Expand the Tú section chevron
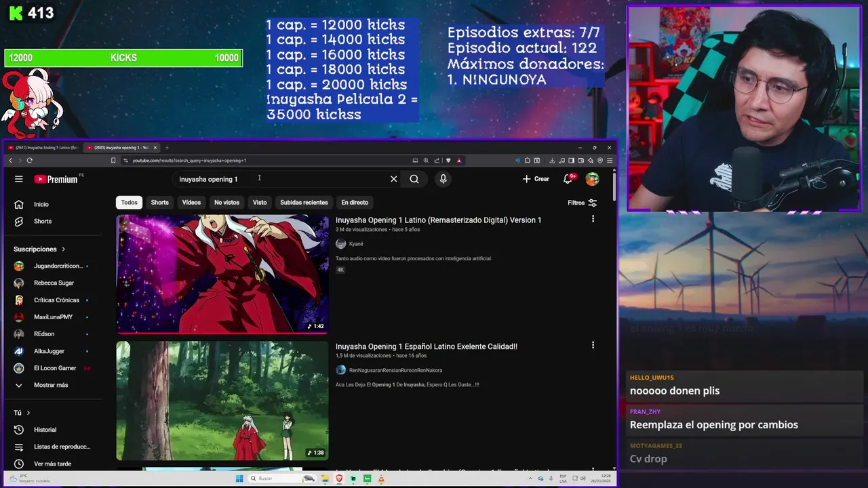868x488 pixels. pos(28,413)
